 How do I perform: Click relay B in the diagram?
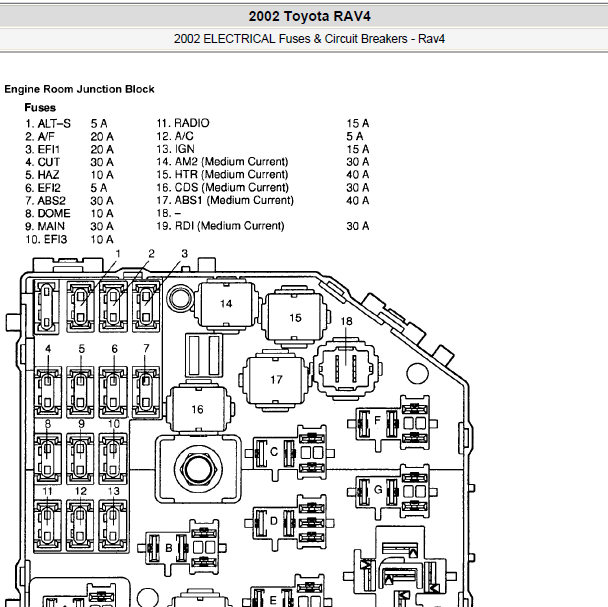[182, 547]
